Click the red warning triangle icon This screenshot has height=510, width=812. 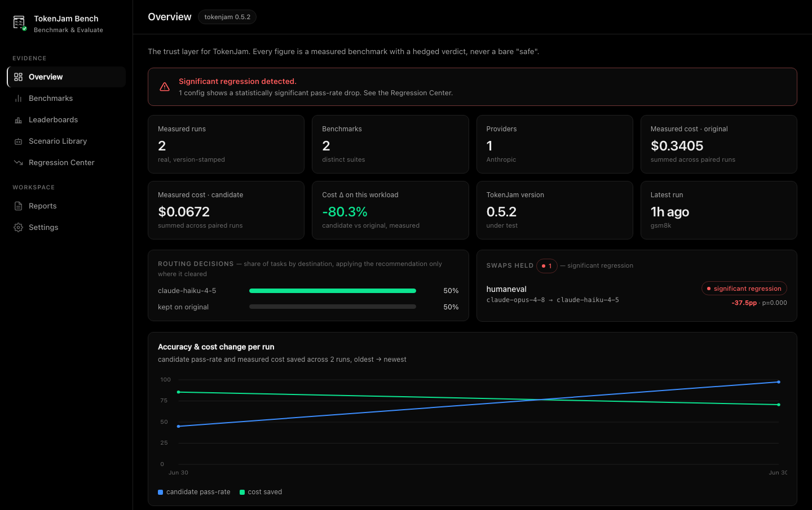pyautogui.click(x=165, y=87)
